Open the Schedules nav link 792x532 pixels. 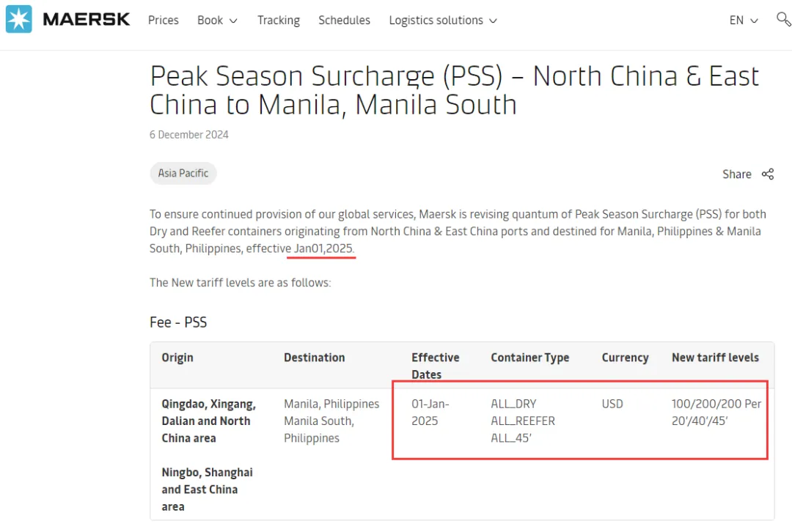(344, 21)
